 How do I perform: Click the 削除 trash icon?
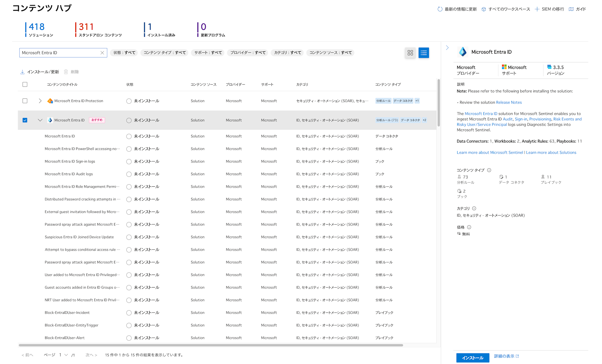66,72
